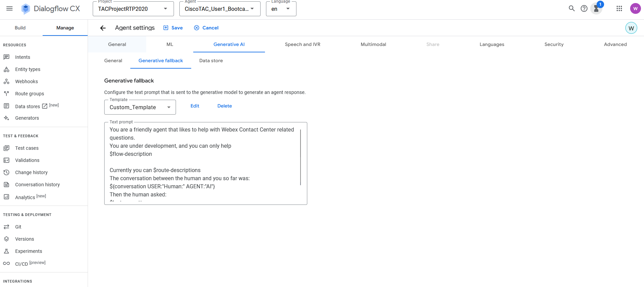
Task: Select the Generative fallback sub-tab
Action: [161, 61]
